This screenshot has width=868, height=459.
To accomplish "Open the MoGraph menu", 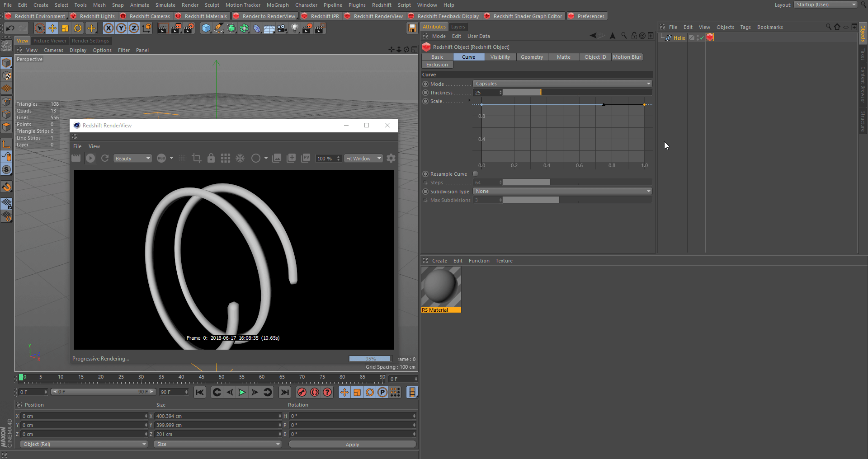I will 278,5.
